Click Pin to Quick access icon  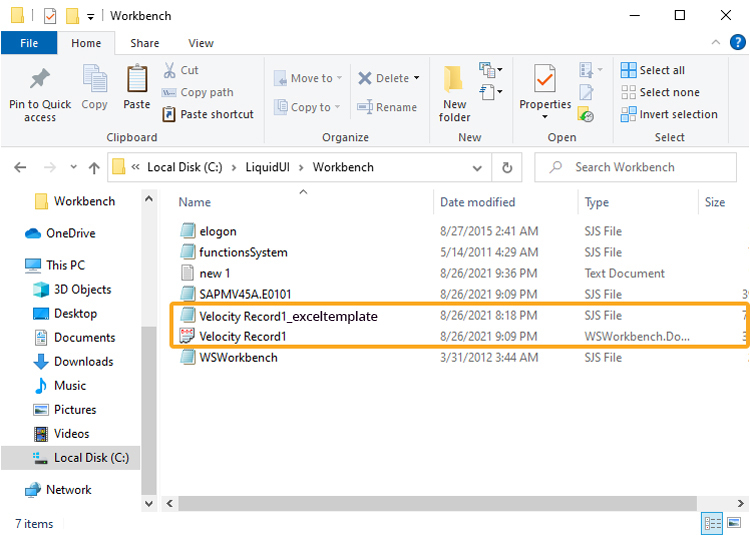40,79
